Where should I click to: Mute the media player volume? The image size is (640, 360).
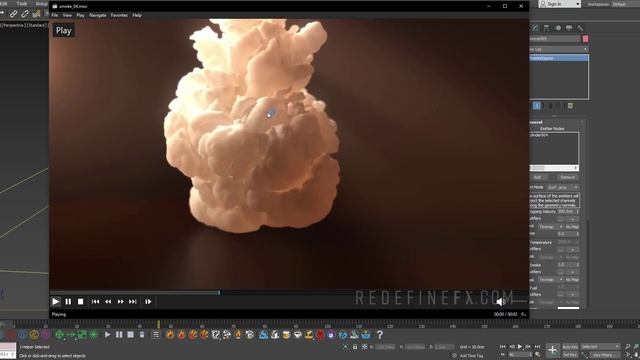pyautogui.click(x=500, y=302)
